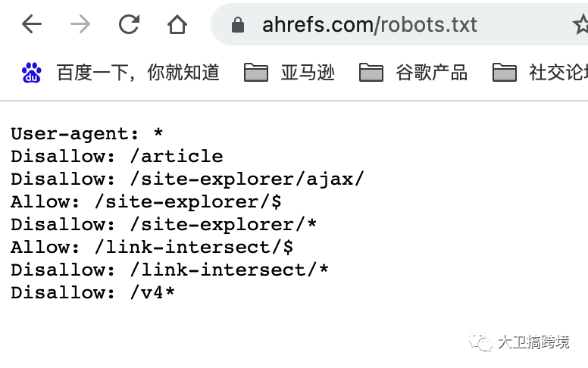Click the WeChat logo in the watermark
This screenshot has height=368, width=588.
pyautogui.click(x=480, y=342)
